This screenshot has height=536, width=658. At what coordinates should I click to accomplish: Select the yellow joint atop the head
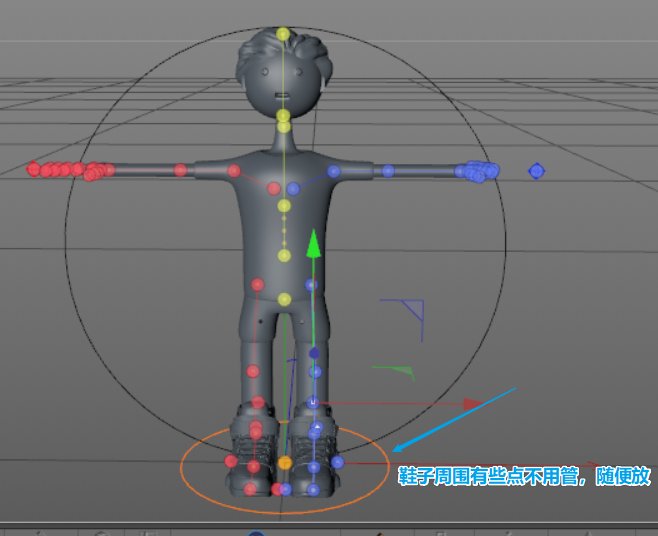point(283,34)
